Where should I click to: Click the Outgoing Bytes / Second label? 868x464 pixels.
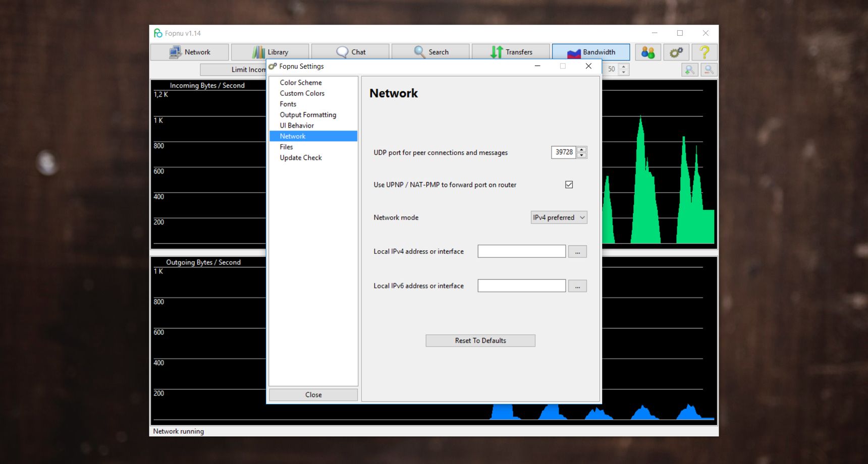tap(203, 262)
